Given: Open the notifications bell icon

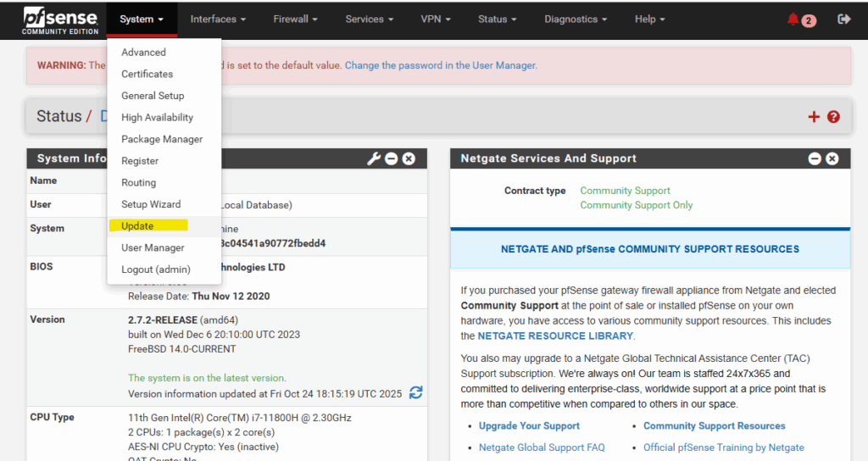Looking at the screenshot, I should [x=793, y=19].
